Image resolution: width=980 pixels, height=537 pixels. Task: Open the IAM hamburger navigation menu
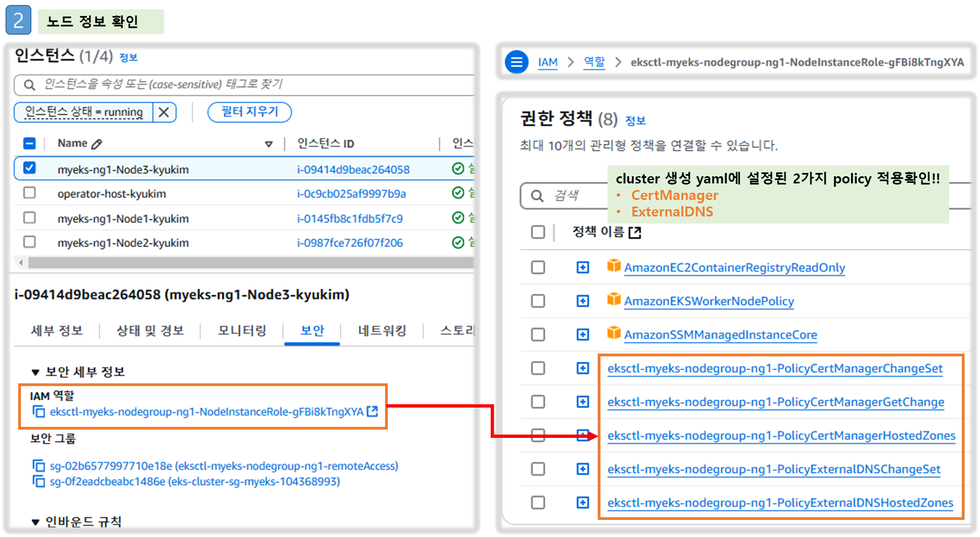[517, 62]
